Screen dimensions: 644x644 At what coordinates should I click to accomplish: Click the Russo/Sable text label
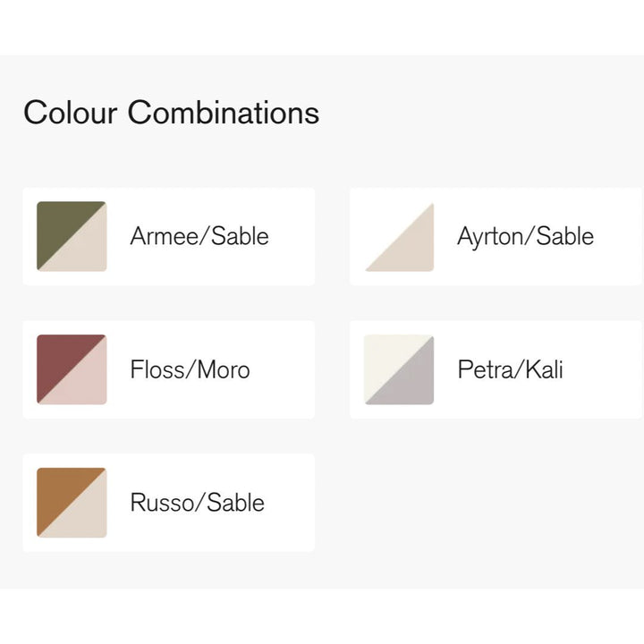(x=198, y=503)
